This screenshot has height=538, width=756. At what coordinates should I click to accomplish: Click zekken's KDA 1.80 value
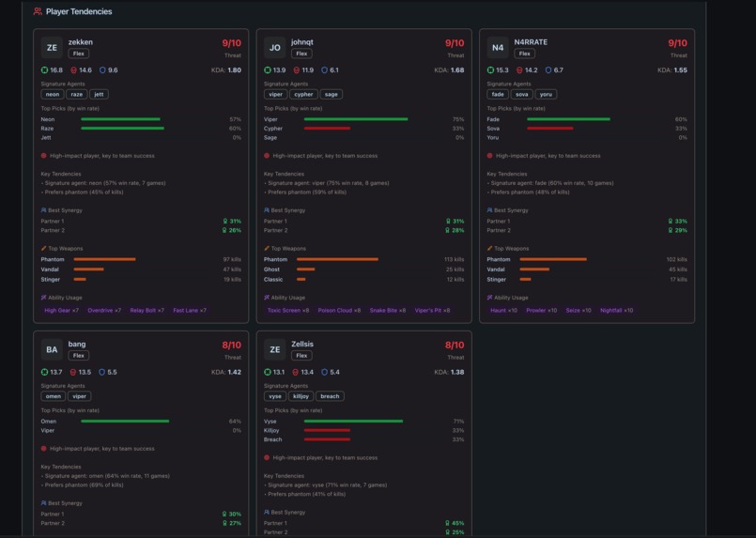click(235, 69)
